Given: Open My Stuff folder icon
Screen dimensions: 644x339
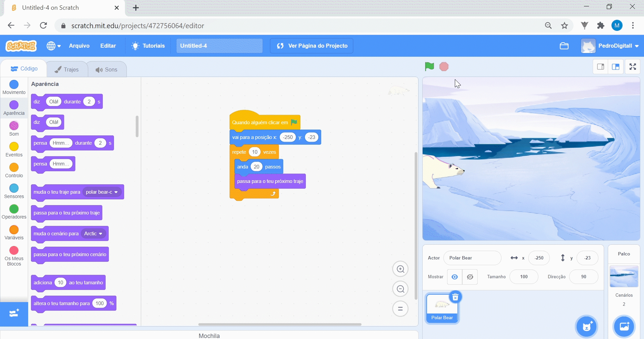Looking at the screenshot, I should 564,46.
